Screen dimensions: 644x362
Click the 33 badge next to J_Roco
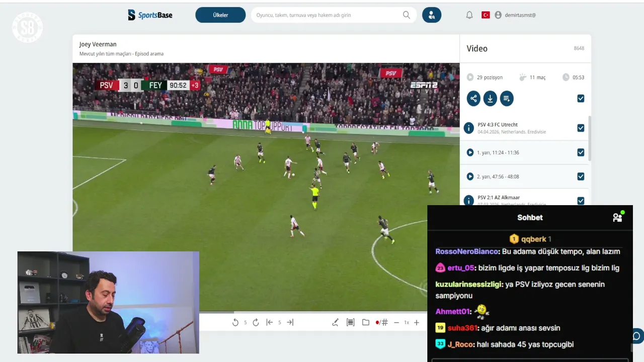(440, 344)
